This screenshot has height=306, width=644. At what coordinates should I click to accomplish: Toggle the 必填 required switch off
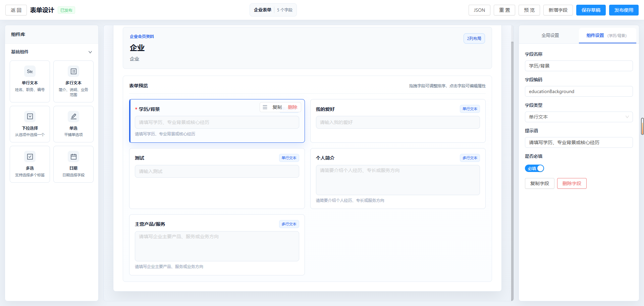tap(534, 168)
